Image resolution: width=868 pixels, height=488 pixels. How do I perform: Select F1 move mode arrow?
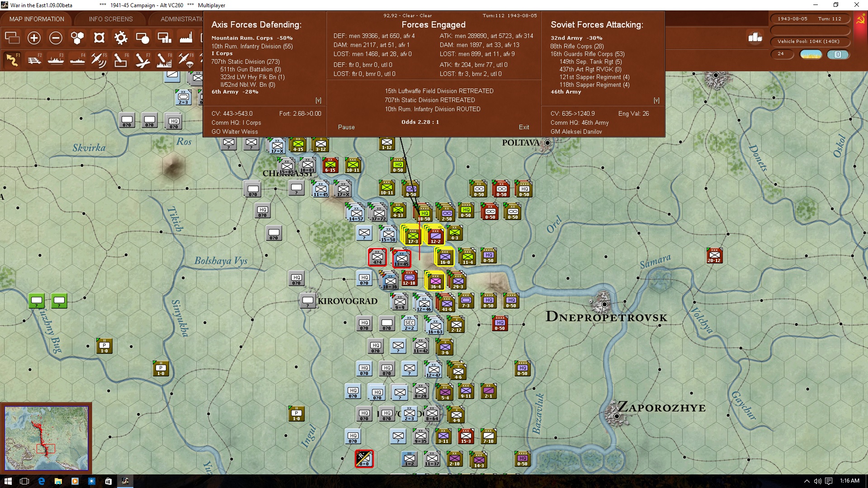click(x=12, y=60)
